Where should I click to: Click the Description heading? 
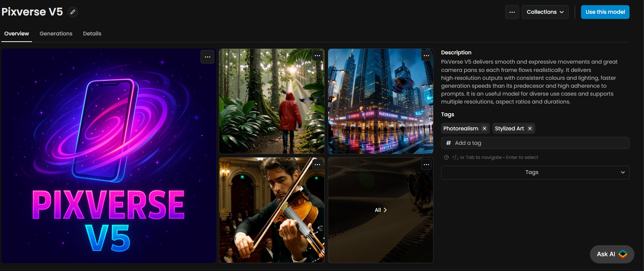(x=456, y=53)
